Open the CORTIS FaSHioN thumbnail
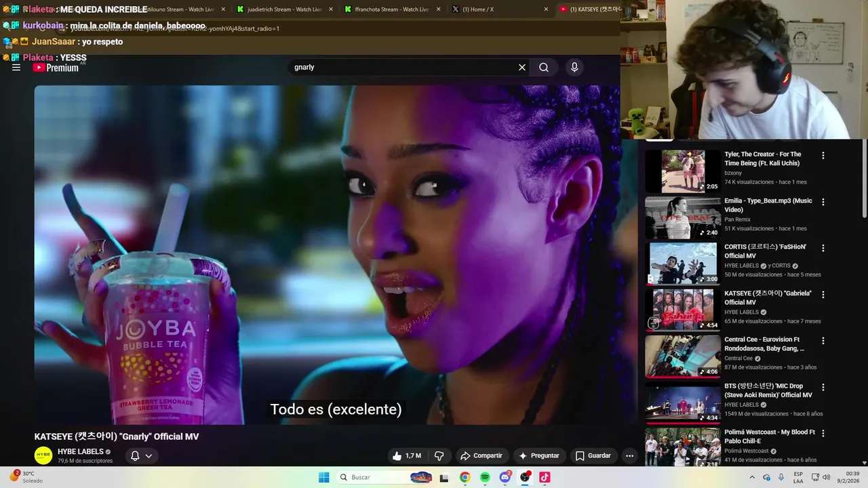Viewport: 868px width, 488px height. coord(683,264)
